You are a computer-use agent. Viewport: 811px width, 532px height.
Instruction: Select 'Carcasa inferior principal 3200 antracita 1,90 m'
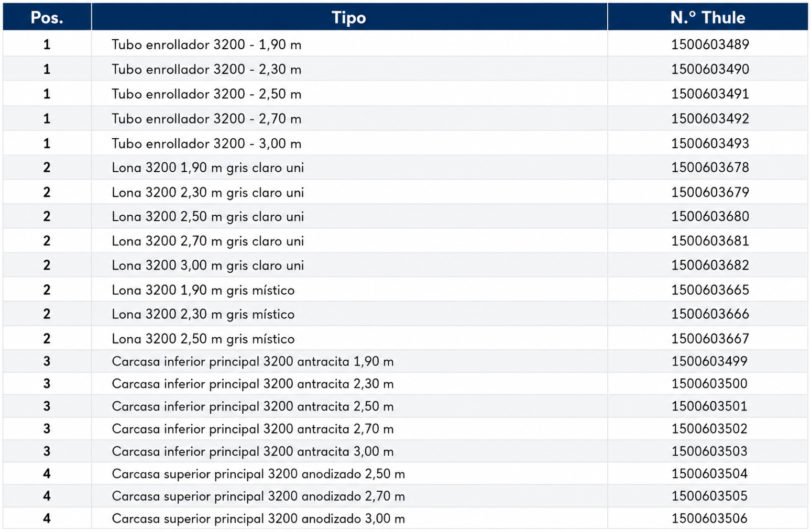coord(253,361)
